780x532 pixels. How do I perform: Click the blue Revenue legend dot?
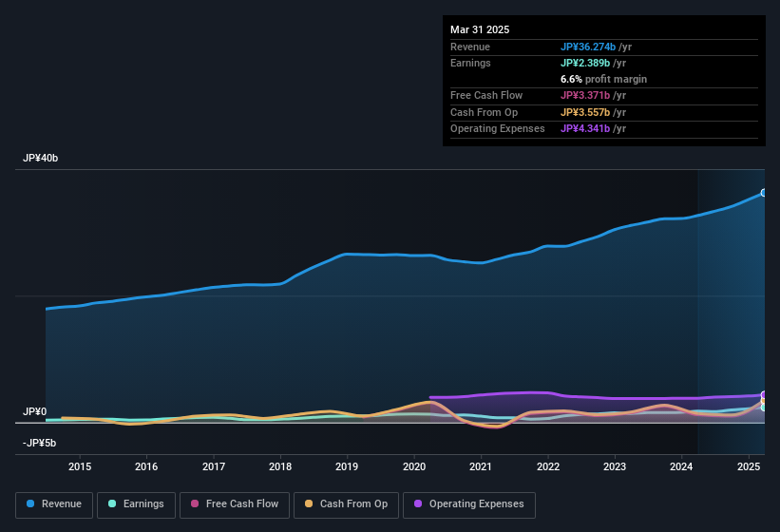click(x=31, y=504)
